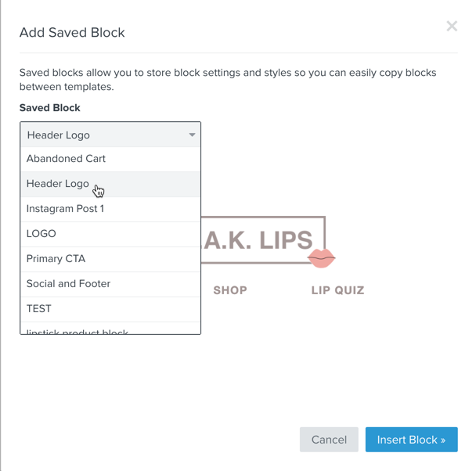This screenshot has width=476, height=471.
Task: Click SHOP link in the preview
Action: pyautogui.click(x=230, y=290)
